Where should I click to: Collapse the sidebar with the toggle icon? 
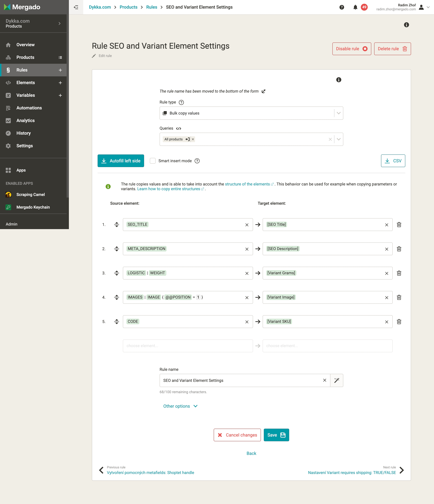(x=76, y=7)
